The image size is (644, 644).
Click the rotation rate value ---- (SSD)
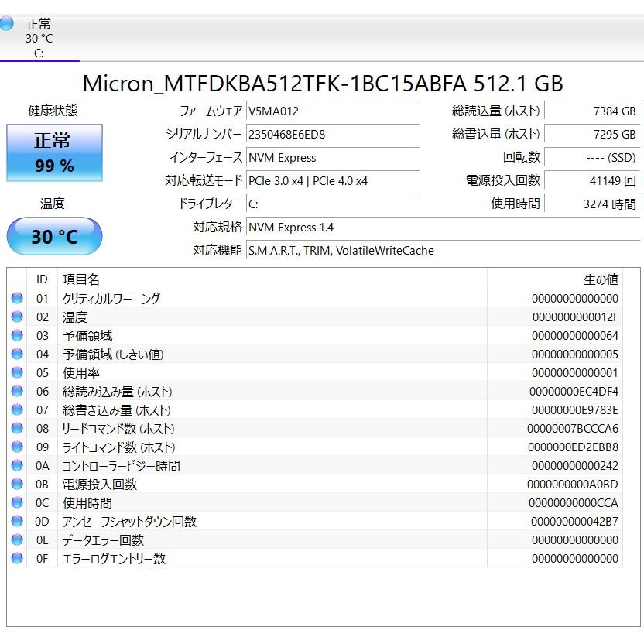click(592, 158)
